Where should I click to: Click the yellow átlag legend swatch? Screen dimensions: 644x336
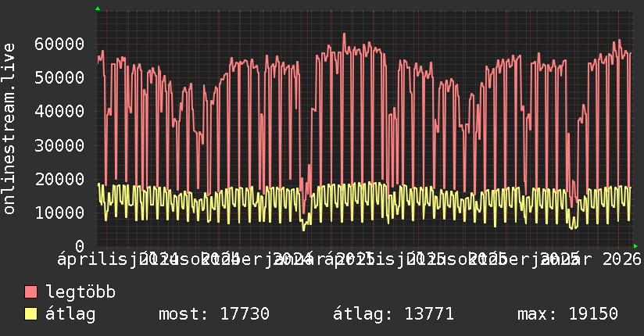point(30,314)
